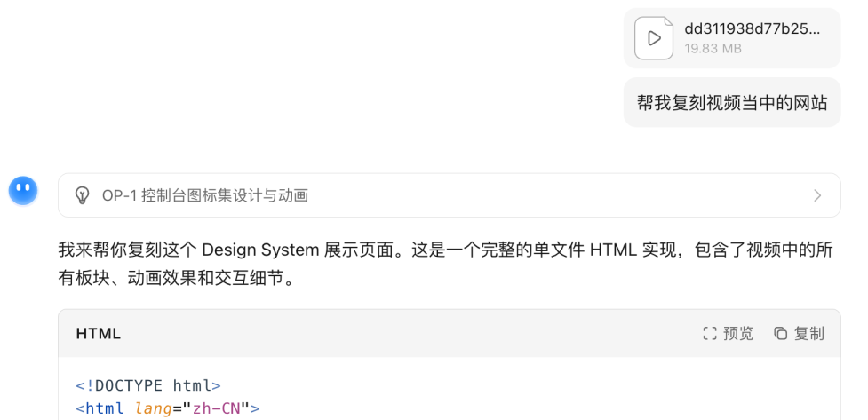Click the preview (预览) frame icon
Viewport: 868px width, 420px height.
point(709,334)
